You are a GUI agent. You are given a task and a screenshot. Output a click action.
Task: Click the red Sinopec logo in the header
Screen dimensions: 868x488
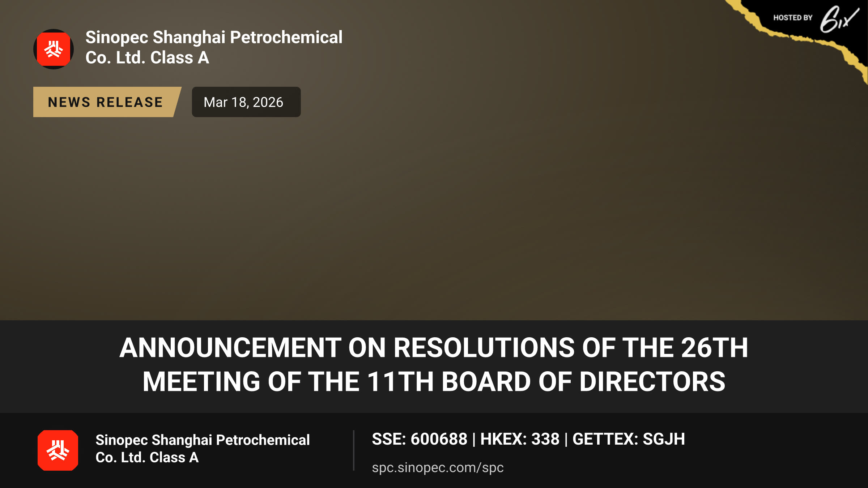point(54,49)
